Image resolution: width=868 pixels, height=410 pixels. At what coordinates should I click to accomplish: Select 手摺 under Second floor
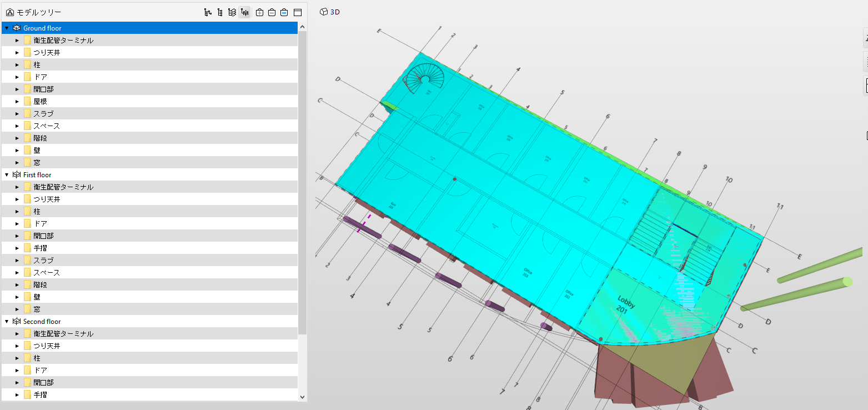point(150,394)
